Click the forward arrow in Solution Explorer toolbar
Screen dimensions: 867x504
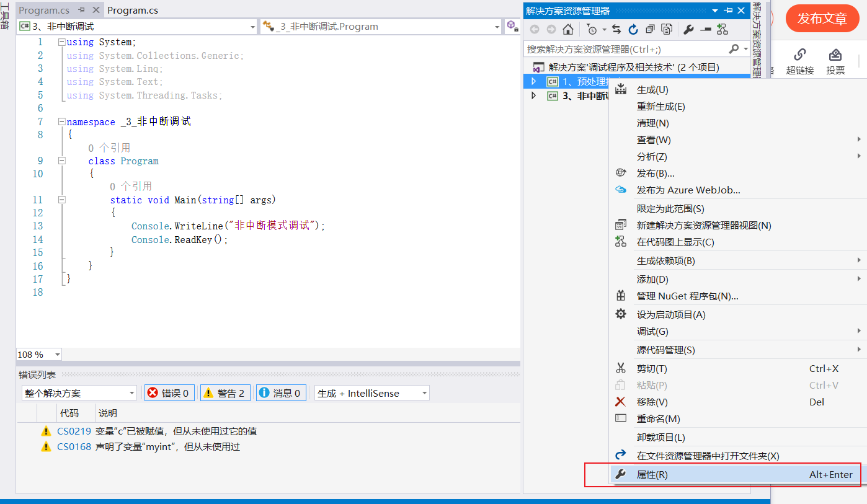[x=551, y=29]
